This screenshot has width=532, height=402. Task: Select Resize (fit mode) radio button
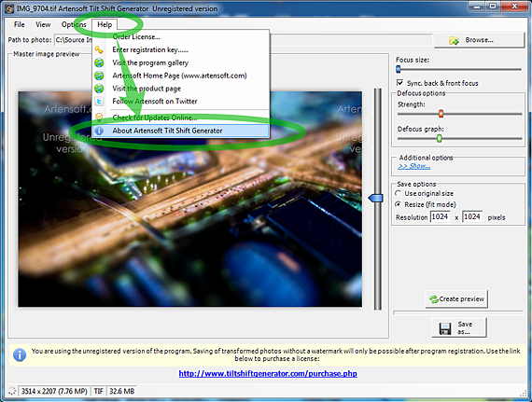[x=398, y=204]
